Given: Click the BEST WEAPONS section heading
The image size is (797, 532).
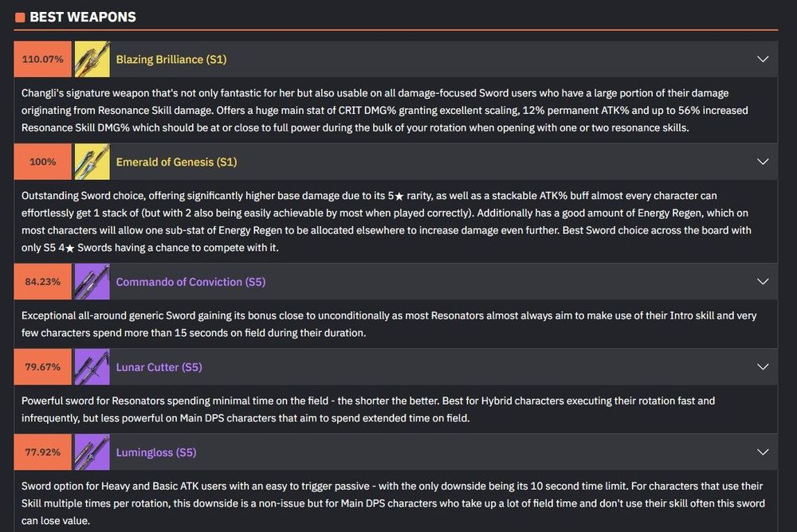Looking at the screenshot, I should [x=83, y=18].
